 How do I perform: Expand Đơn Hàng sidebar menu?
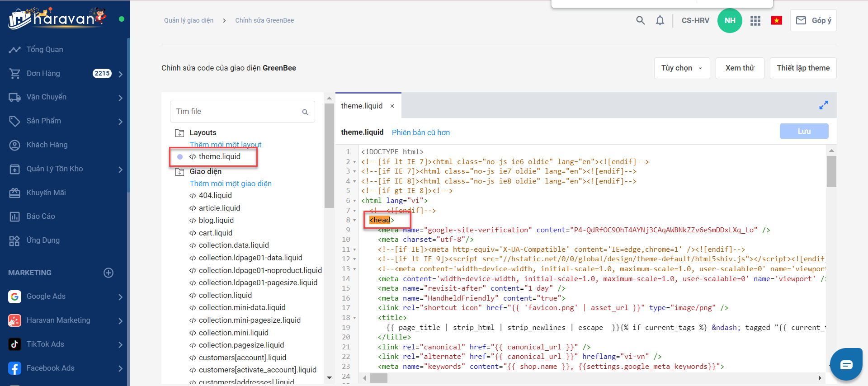coord(120,74)
